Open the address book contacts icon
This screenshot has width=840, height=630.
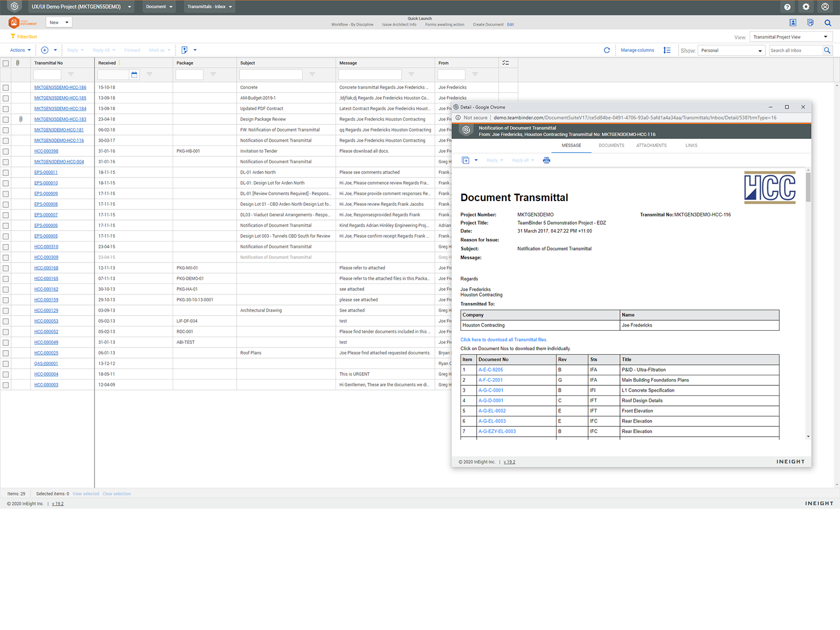pyautogui.click(x=793, y=23)
